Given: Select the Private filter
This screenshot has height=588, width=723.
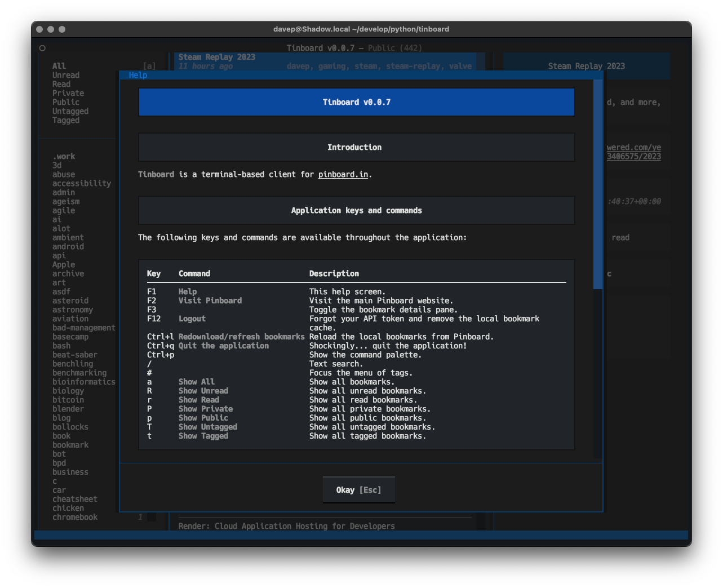Looking at the screenshot, I should tap(68, 93).
